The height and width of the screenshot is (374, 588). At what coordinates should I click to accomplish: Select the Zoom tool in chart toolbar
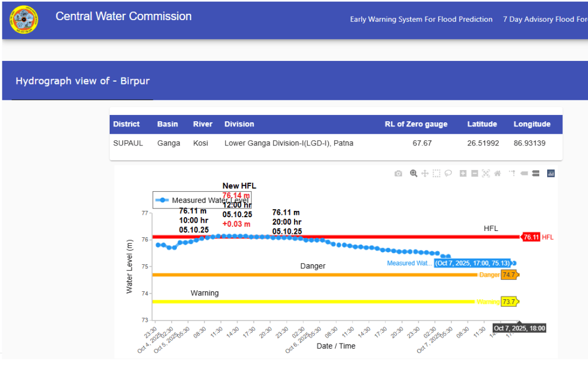(413, 173)
